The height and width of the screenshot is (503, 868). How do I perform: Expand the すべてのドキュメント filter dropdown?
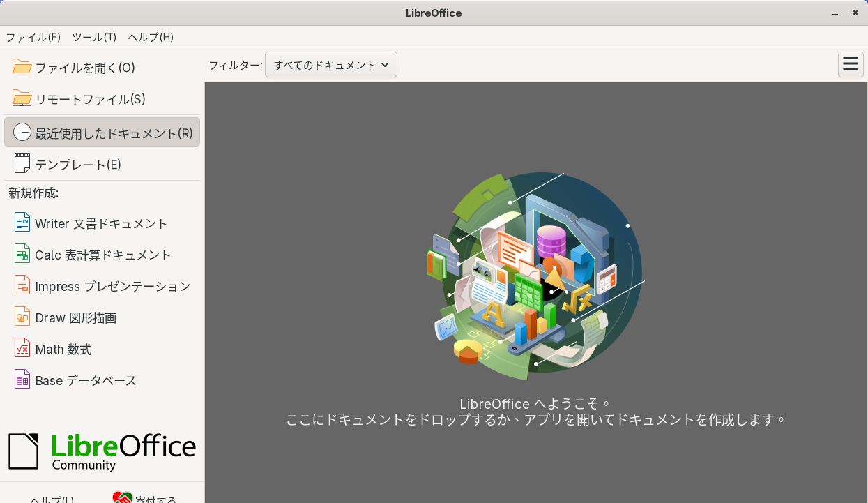point(331,65)
